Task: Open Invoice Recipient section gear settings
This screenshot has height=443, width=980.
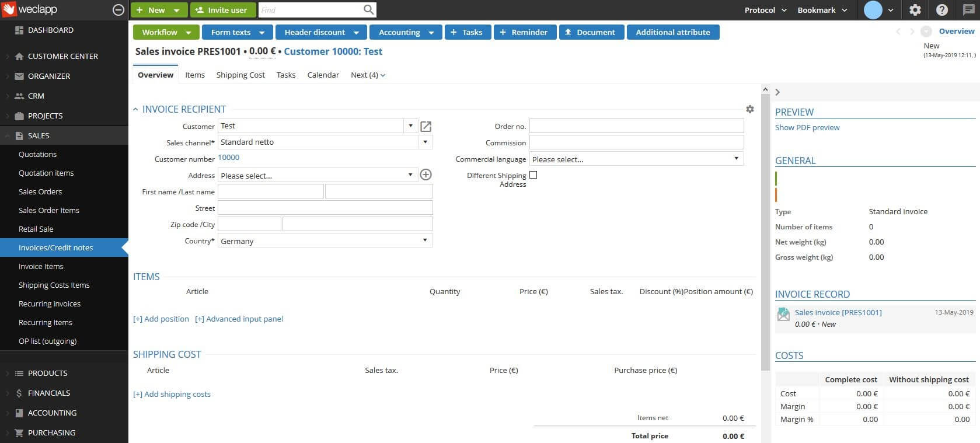Action: point(750,109)
